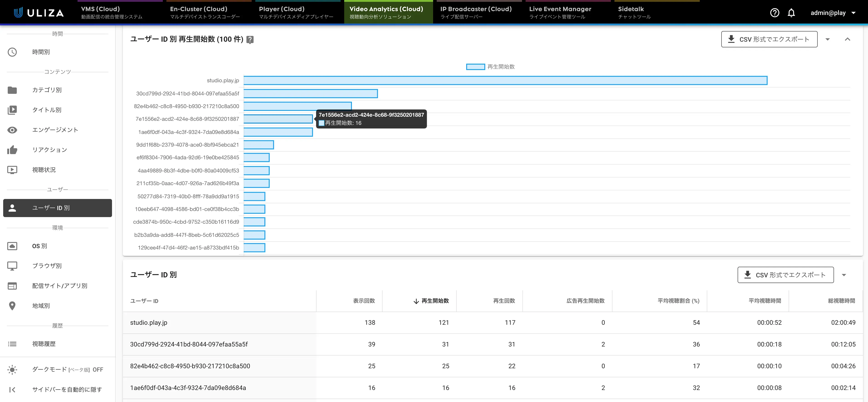Open 視聴履歴 in sidebar
Viewport: 868px width, 402px height.
[57, 344]
